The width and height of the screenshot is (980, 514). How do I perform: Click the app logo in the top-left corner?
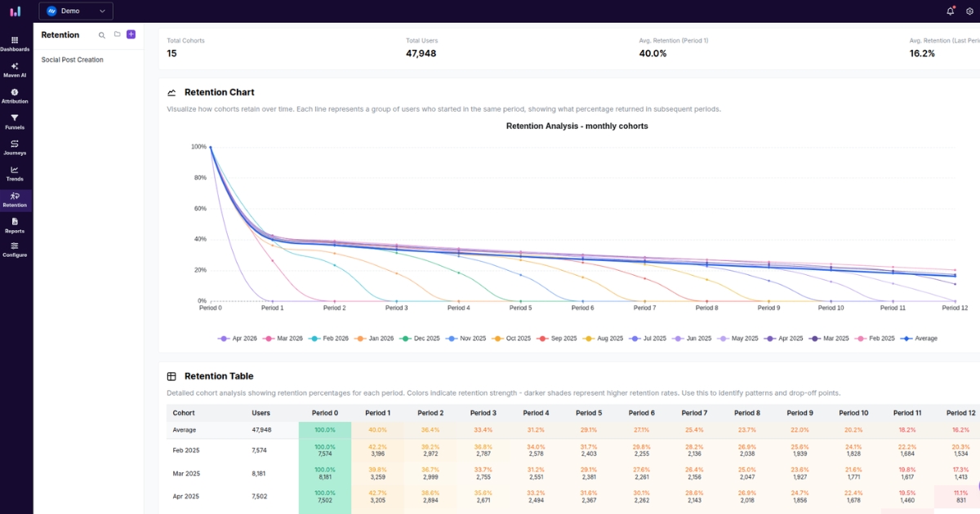tap(16, 11)
